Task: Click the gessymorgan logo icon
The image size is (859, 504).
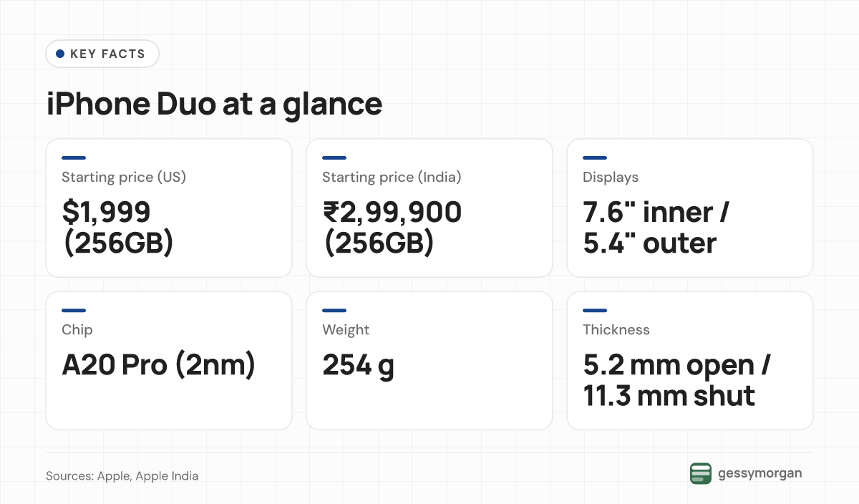Action: coord(701,473)
